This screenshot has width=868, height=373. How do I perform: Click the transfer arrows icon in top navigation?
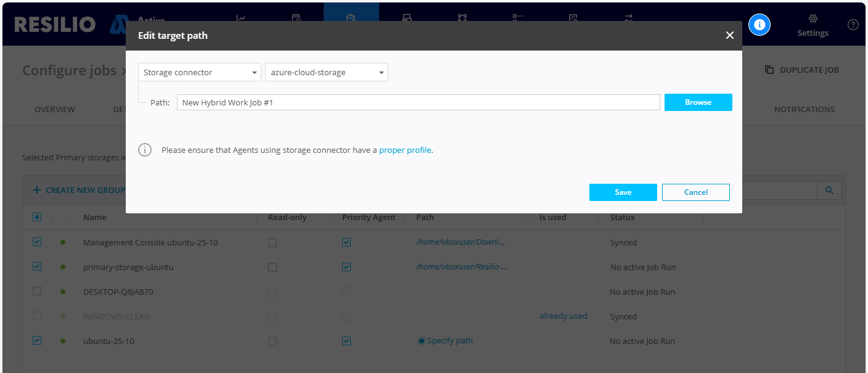point(628,18)
